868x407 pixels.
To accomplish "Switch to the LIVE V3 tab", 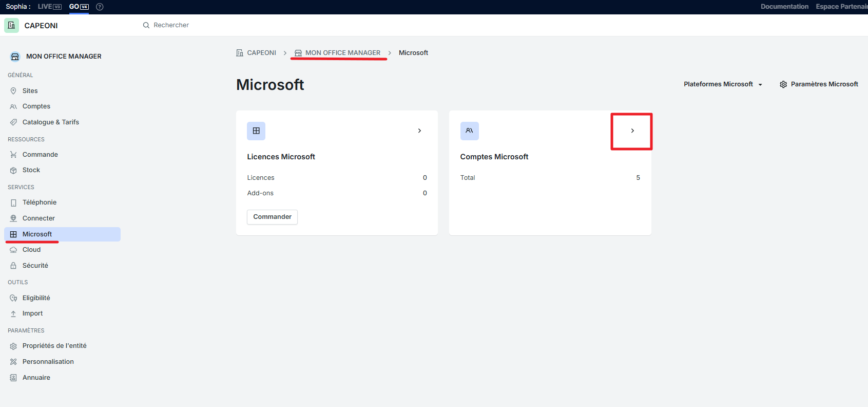I will pyautogui.click(x=50, y=7).
